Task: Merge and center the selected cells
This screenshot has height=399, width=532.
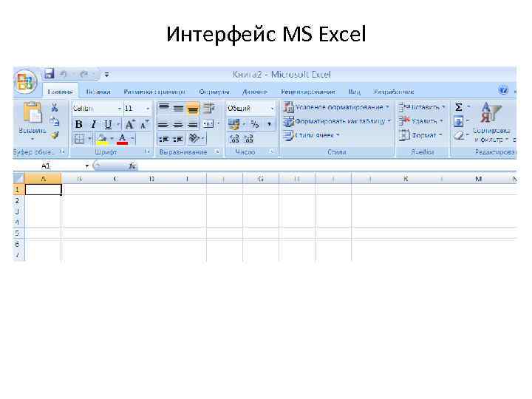Action: [208, 125]
